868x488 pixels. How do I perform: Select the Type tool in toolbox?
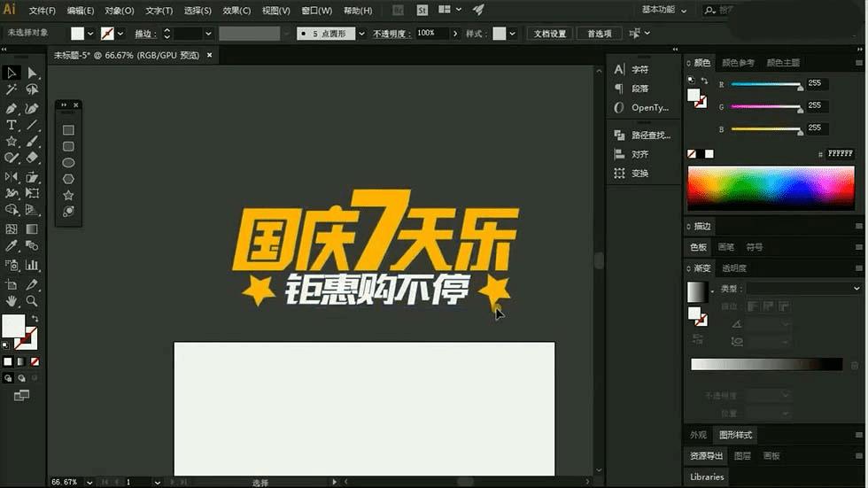(x=12, y=125)
